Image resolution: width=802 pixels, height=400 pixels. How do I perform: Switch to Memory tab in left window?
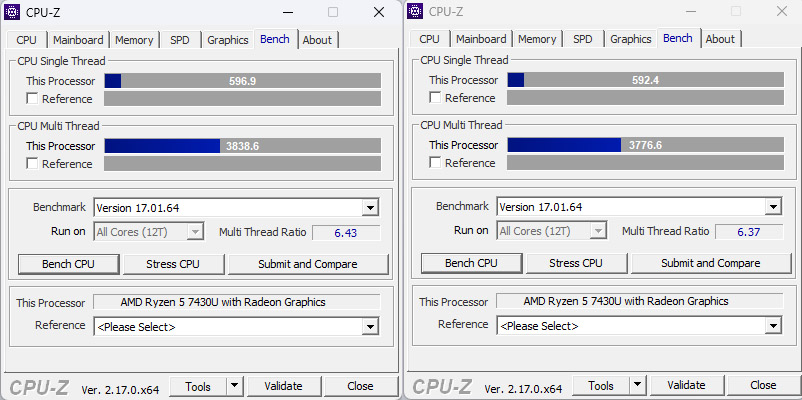point(134,40)
